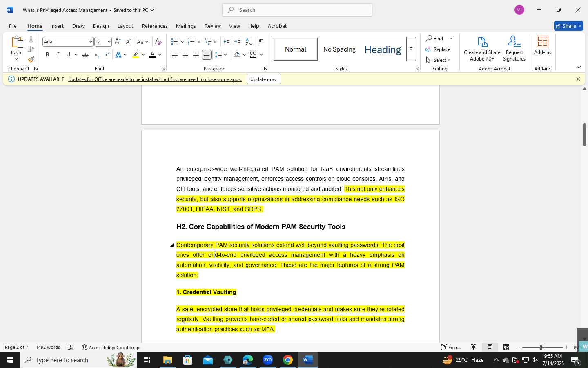Open Google Chrome from taskbar
The image size is (588, 368).
288,360
